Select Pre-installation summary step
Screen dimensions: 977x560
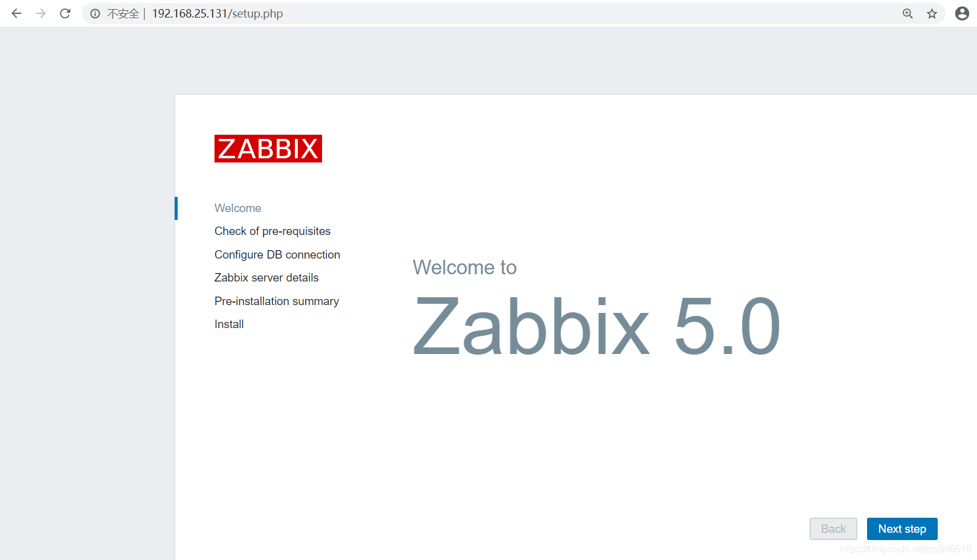tap(277, 301)
